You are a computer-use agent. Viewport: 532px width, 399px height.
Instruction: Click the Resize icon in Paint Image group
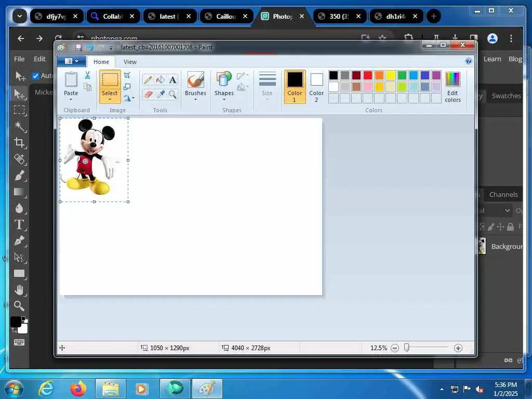click(x=127, y=87)
